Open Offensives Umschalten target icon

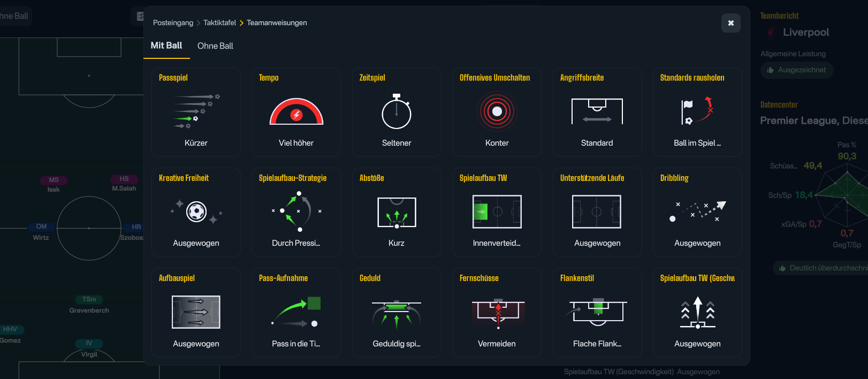pyautogui.click(x=497, y=111)
